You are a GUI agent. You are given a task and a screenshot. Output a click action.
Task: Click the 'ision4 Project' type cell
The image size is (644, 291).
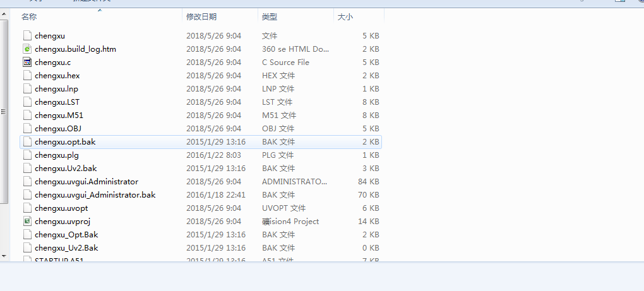click(290, 221)
